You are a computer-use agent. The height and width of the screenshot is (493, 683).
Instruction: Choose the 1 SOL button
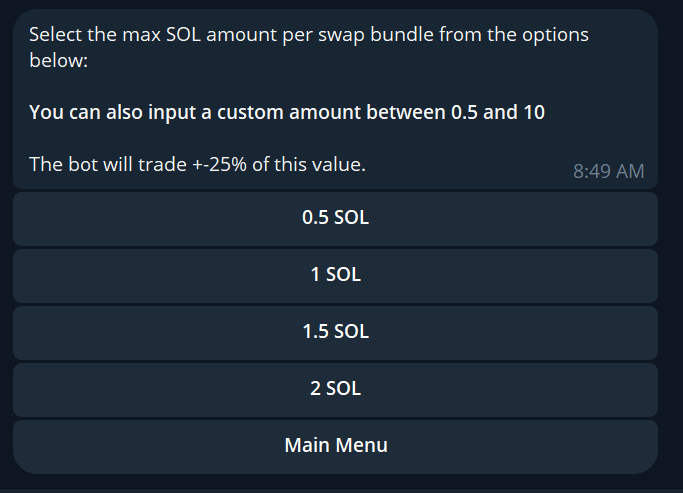pos(335,275)
